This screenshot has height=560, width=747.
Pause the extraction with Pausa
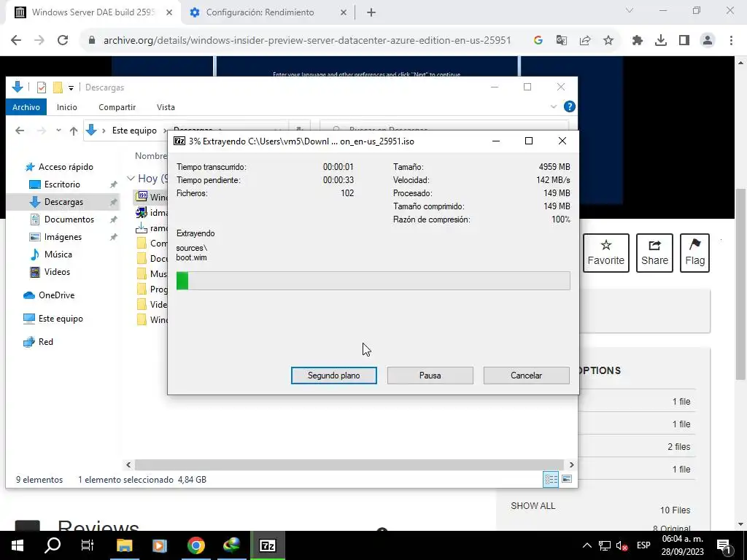[430, 376]
